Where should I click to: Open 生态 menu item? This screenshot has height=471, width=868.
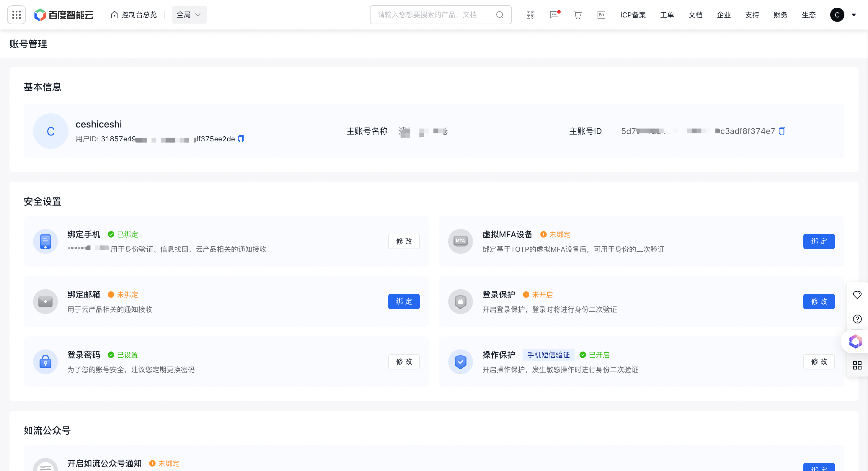(x=808, y=15)
